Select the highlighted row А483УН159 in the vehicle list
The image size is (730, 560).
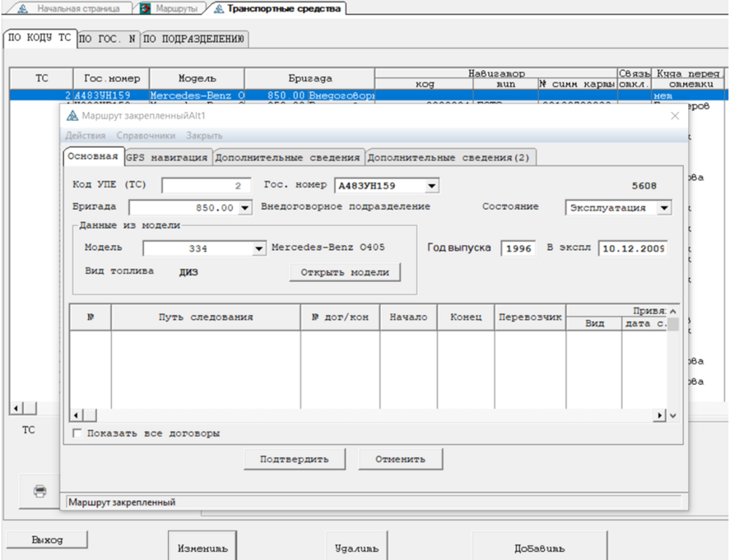tap(368, 95)
